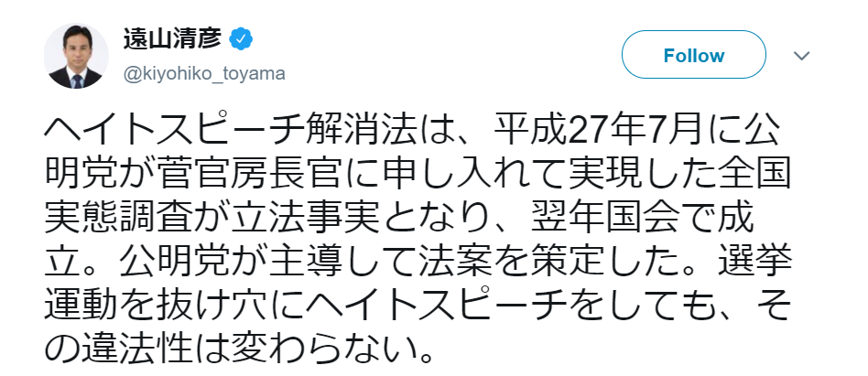868x376 pixels.
Task: Open the 遠山清彦 display name link
Action: pyautogui.click(x=174, y=39)
